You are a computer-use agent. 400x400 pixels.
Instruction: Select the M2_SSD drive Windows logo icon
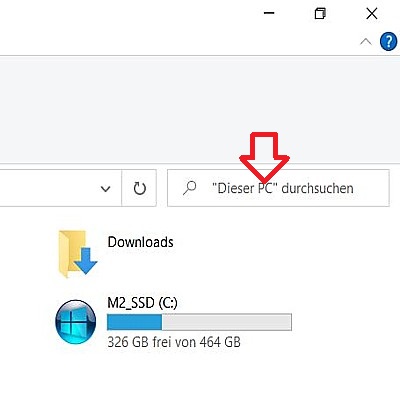tap(76, 322)
